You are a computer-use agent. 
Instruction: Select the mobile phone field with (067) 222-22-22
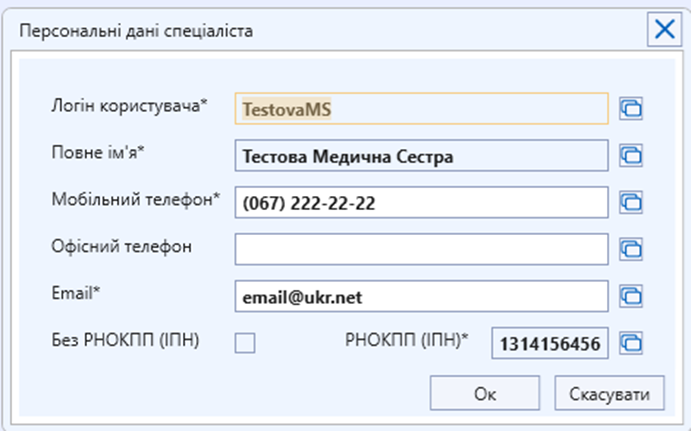coord(421,202)
